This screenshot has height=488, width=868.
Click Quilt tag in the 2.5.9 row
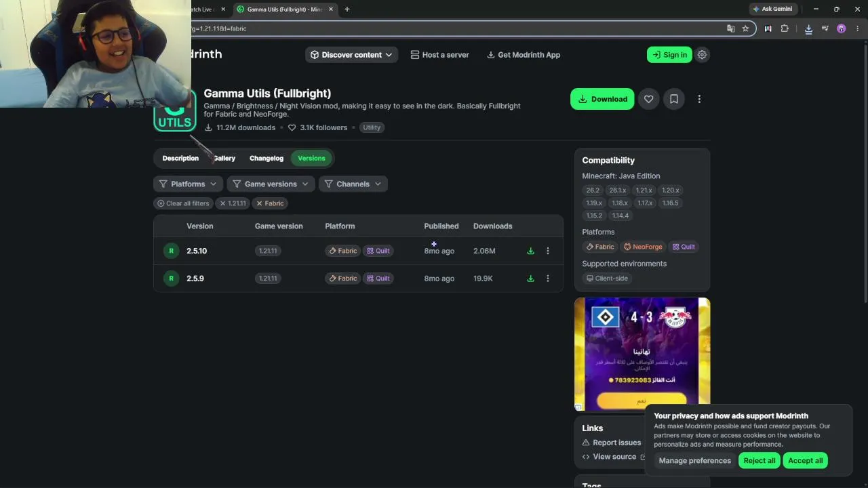pyautogui.click(x=378, y=279)
